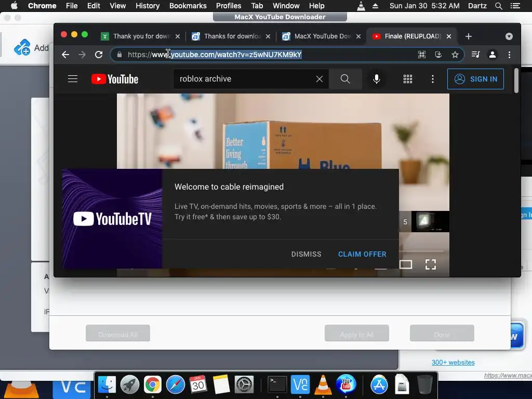Click the ad video thumbnail beside countdown
This screenshot has height=399, width=532.
pyautogui.click(x=430, y=221)
